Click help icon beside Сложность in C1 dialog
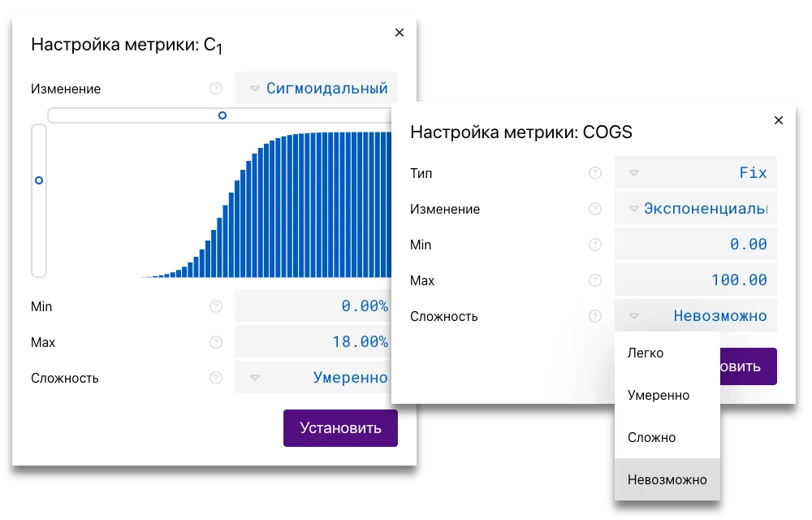812x520 pixels. pyautogui.click(x=216, y=378)
